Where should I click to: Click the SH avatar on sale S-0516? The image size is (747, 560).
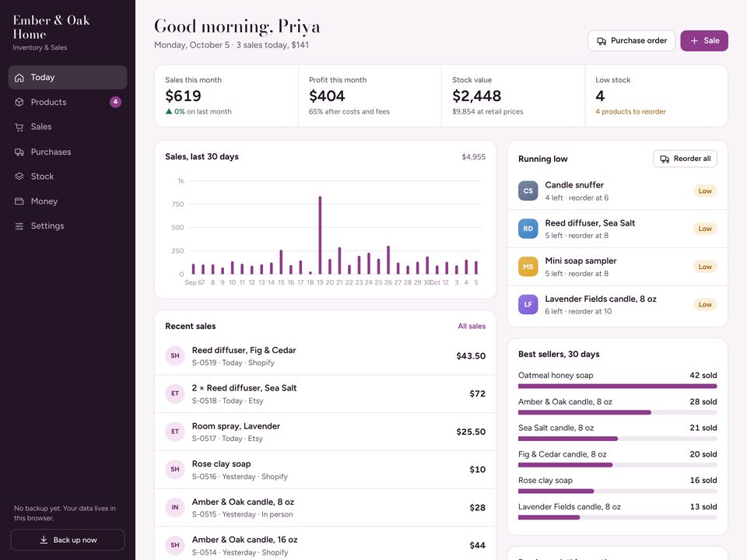(x=175, y=470)
